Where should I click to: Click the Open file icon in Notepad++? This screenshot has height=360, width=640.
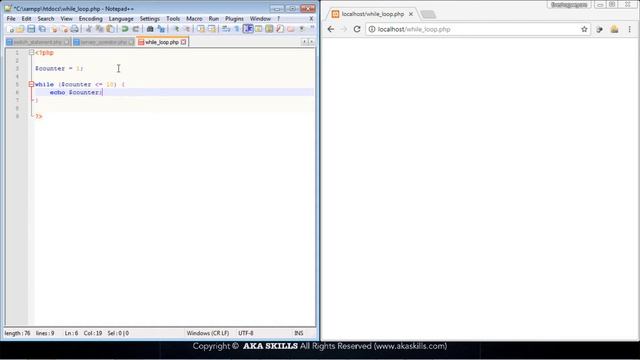(x=20, y=29)
